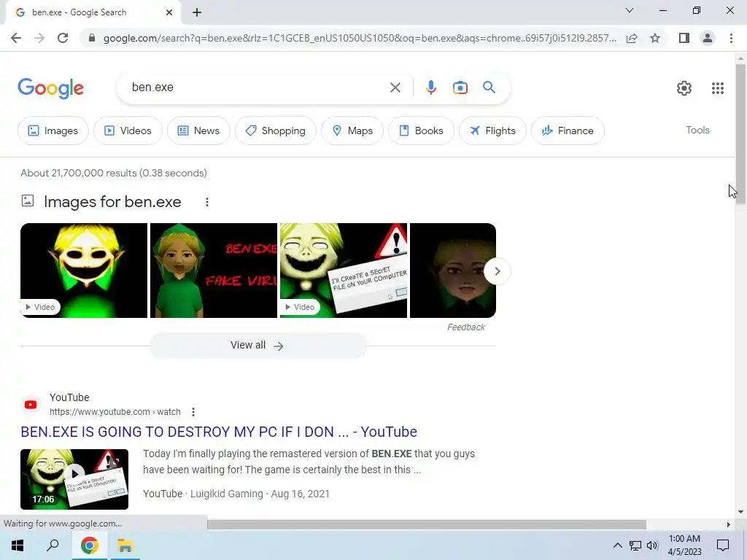Image resolution: width=747 pixels, height=560 pixels.
Task: Open Chrome three-dot menu
Action: [731, 38]
